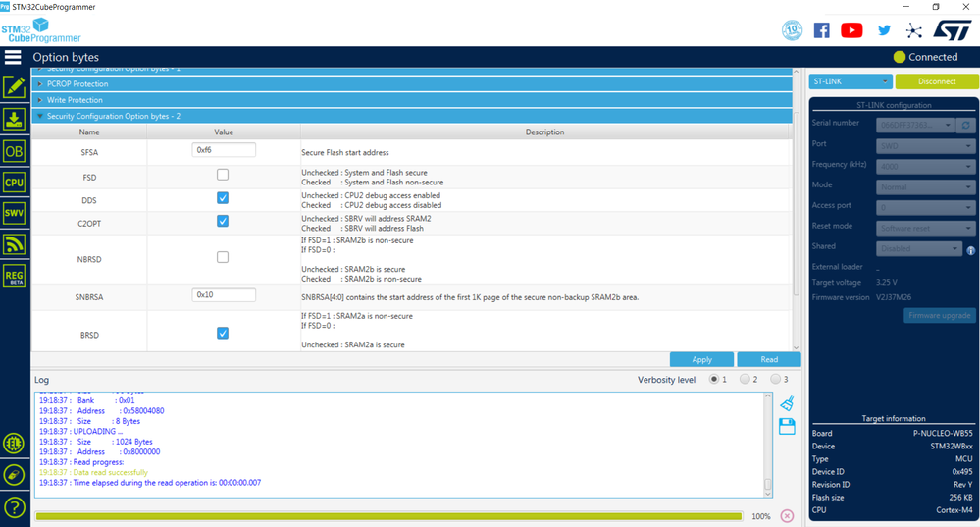Open the Port dropdown
Viewport: 980px width, 527px height.
925,145
